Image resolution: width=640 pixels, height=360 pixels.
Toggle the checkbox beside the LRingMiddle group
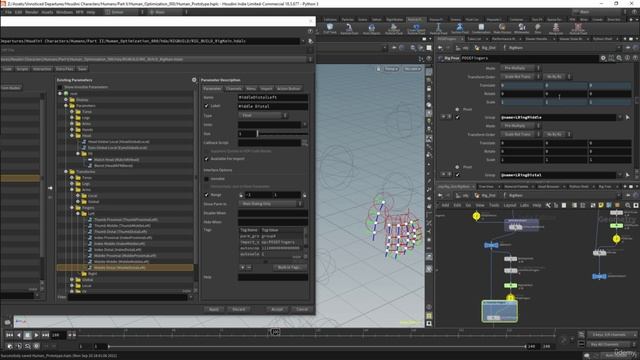tap(458, 118)
